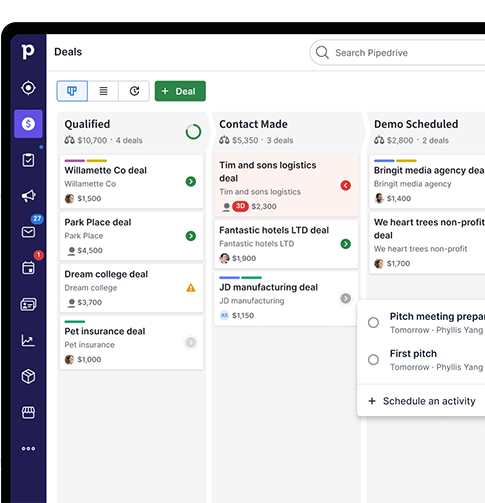
Task: Click Fantastic hotels LTD green activity arrow
Action: pyautogui.click(x=346, y=244)
